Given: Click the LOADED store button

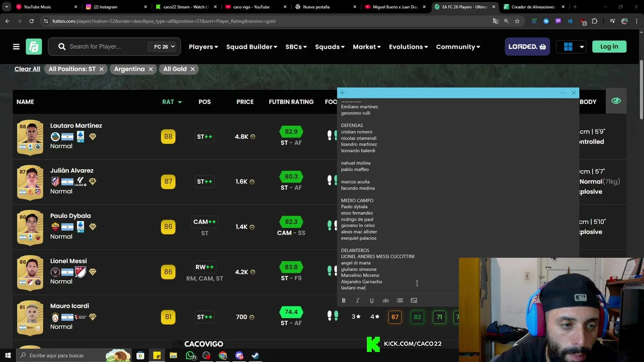Looking at the screenshot, I should [x=527, y=47].
